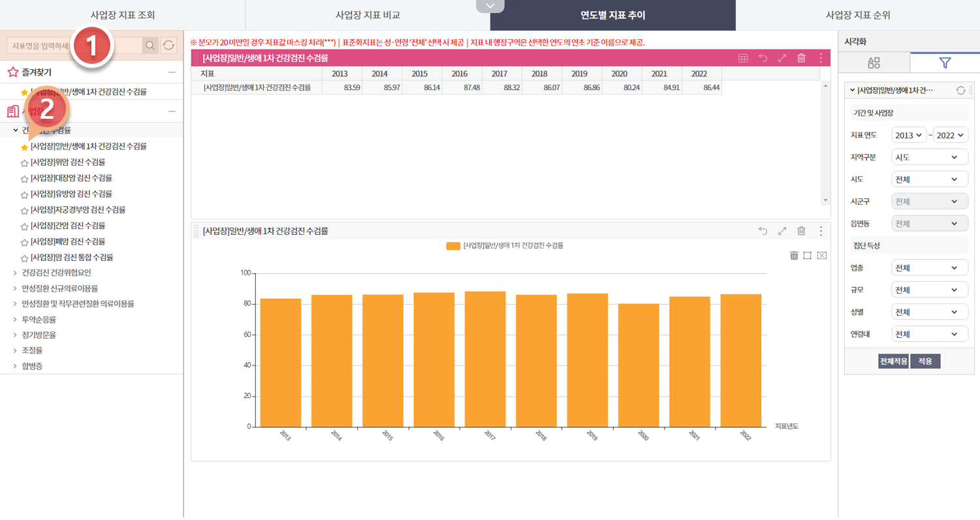Open the 연령대 dropdown
Screen dimensions: 980x520
click(930, 334)
